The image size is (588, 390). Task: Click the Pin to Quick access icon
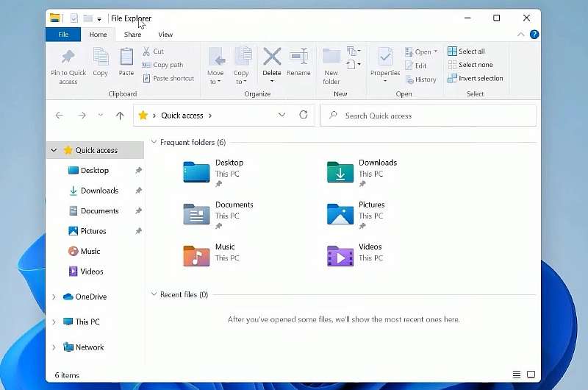68,59
